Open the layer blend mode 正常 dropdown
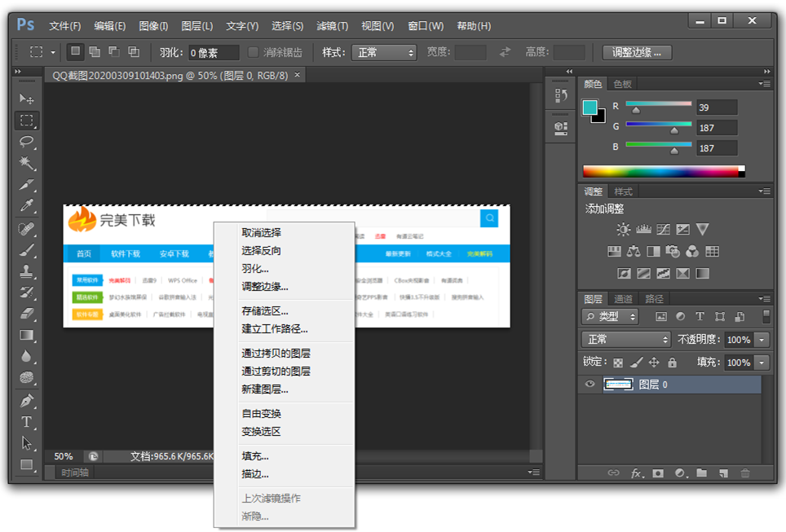 (625, 340)
